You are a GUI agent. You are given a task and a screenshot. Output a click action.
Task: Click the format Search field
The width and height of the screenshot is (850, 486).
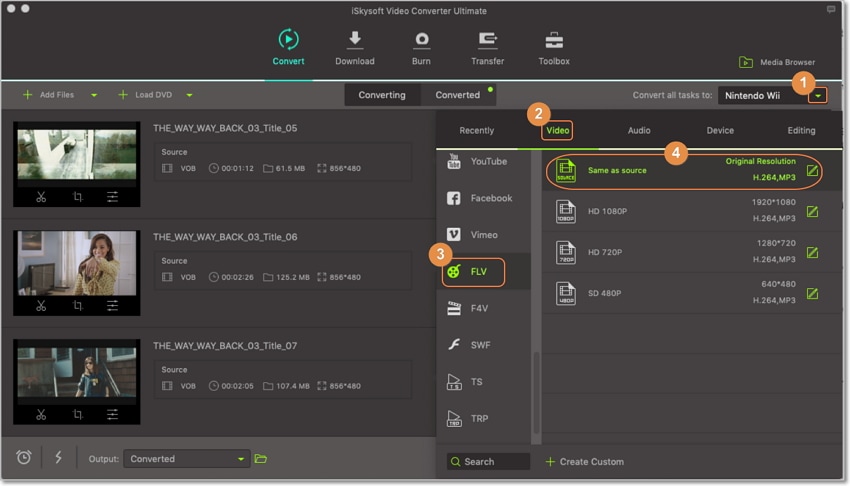click(x=488, y=462)
